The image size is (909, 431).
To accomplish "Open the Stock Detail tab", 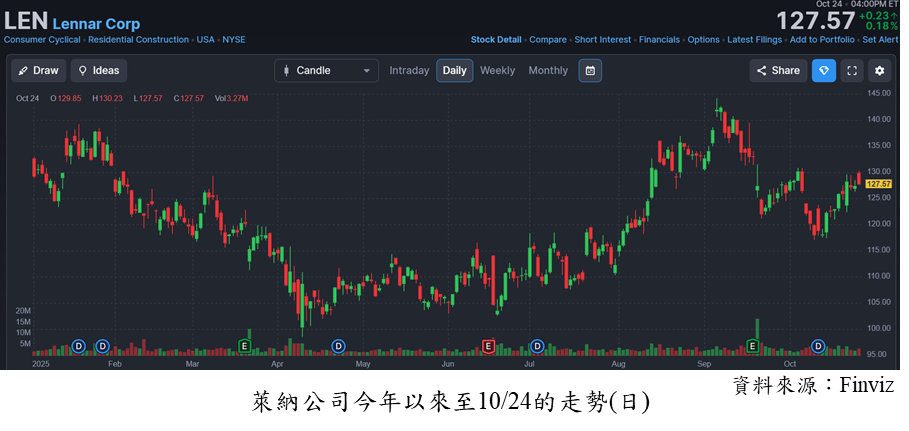I will tap(496, 40).
